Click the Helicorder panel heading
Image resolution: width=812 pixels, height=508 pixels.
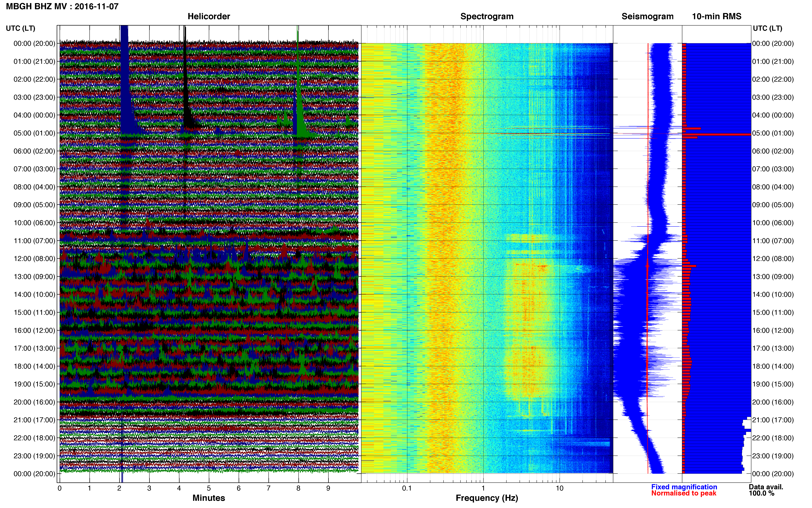208,16
